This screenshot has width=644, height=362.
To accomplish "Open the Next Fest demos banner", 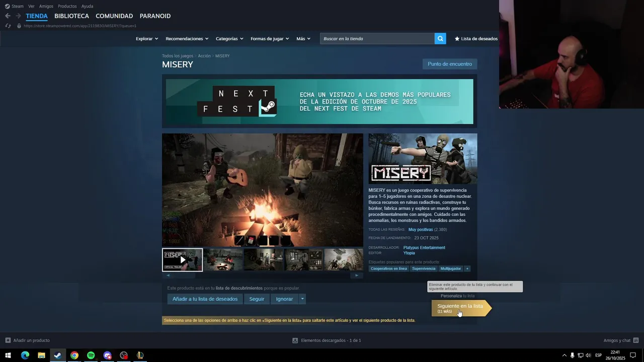I will [319, 102].
